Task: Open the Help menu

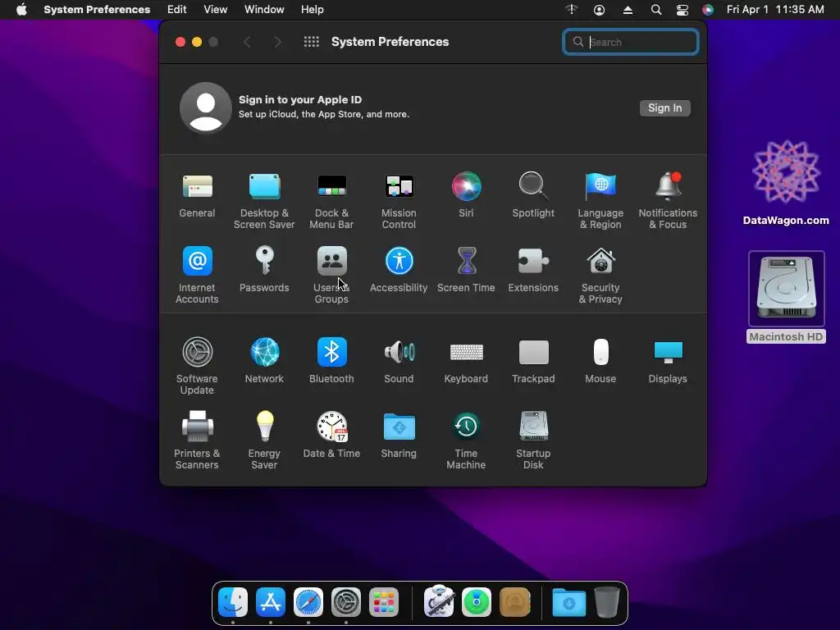Action: 313,10
